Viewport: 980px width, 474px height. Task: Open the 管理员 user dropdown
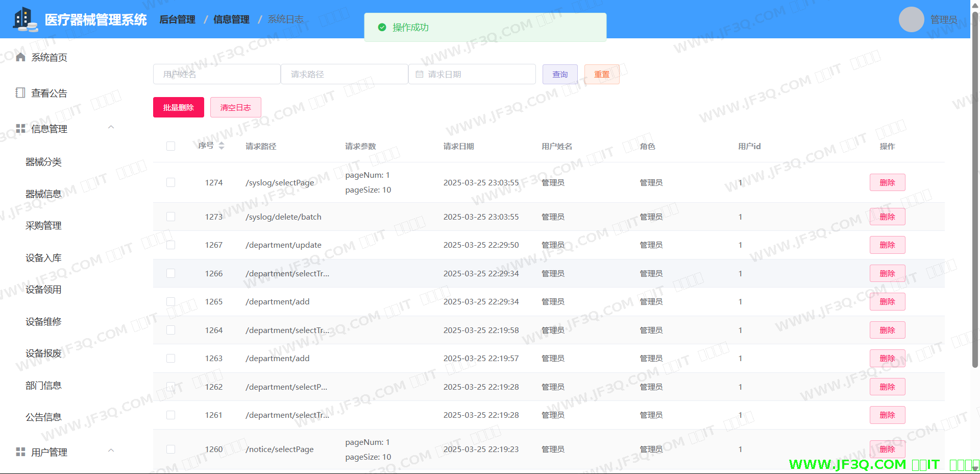click(x=943, y=19)
